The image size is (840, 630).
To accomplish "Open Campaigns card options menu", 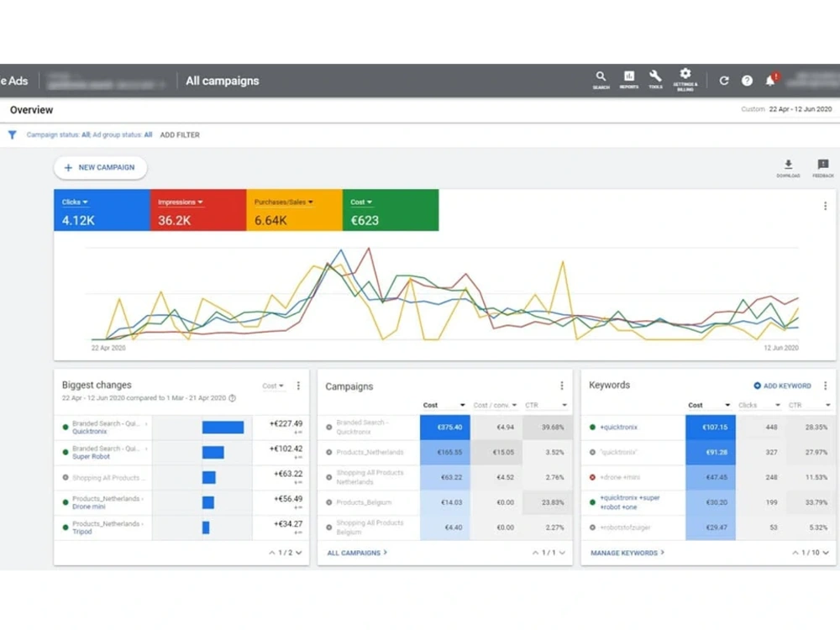I will point(561,386).
